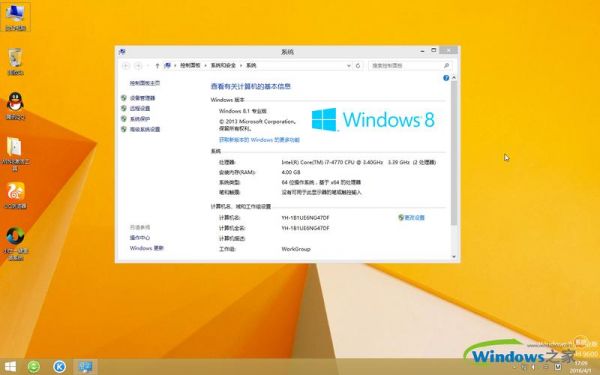Click the scrollbar down arrow in the System window
This screenshot has height=375, width=600.
click(454, 257)
